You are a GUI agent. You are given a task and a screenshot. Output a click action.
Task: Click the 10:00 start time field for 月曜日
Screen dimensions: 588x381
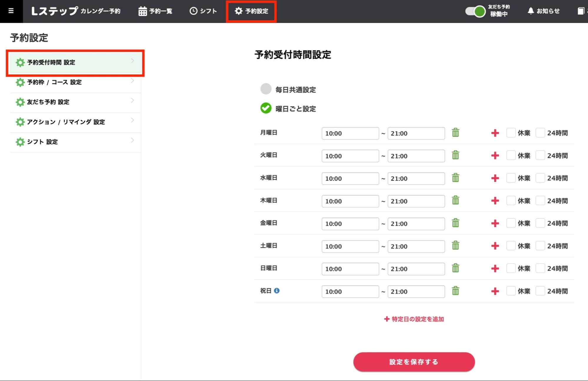pos(350,133)
